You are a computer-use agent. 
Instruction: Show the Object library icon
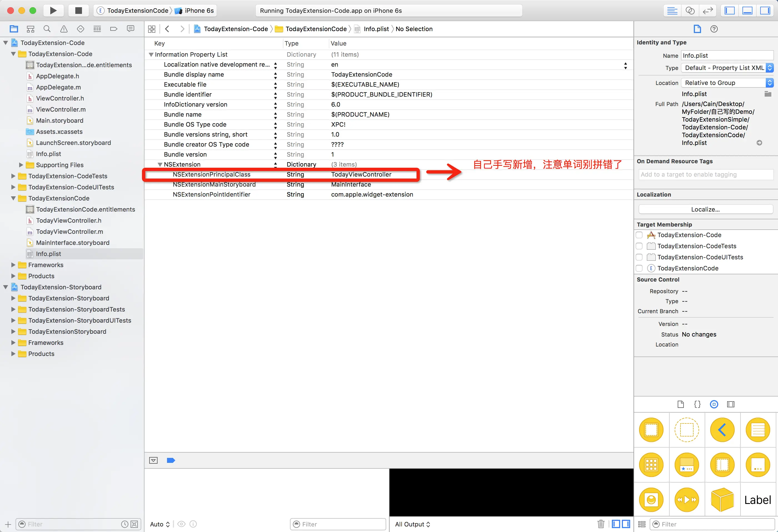coord(714,404)
